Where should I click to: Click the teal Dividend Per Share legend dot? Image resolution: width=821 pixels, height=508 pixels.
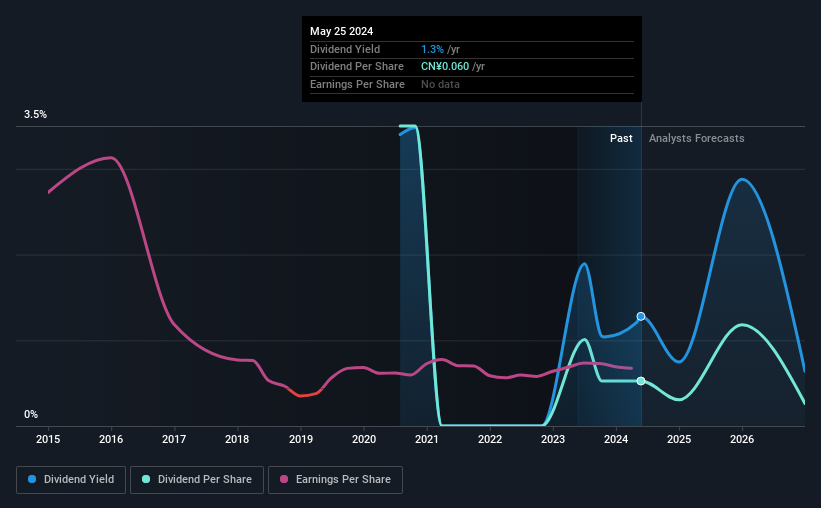click(x=146, y=479)
